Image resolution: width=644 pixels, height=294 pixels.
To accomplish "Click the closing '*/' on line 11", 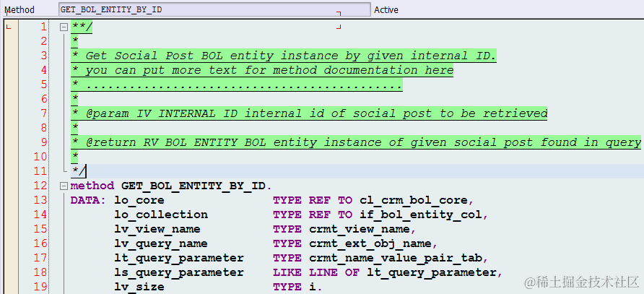I will [x=78, y=171].
